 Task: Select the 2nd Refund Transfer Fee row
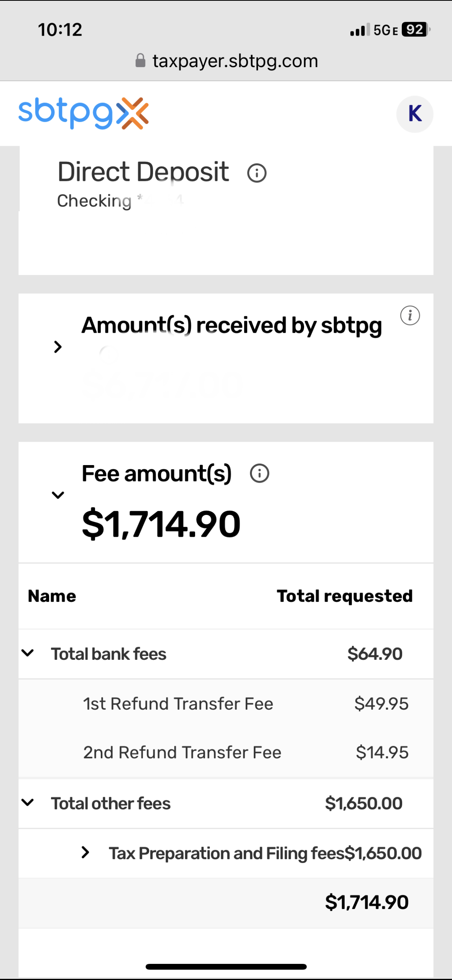(226, 752)
